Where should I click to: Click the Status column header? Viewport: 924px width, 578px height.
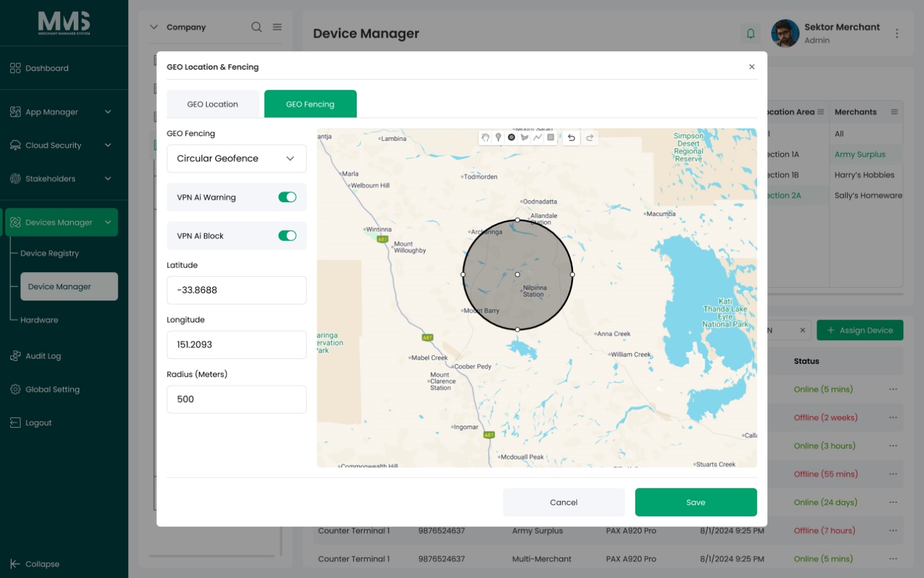click(x=806, y=361)
